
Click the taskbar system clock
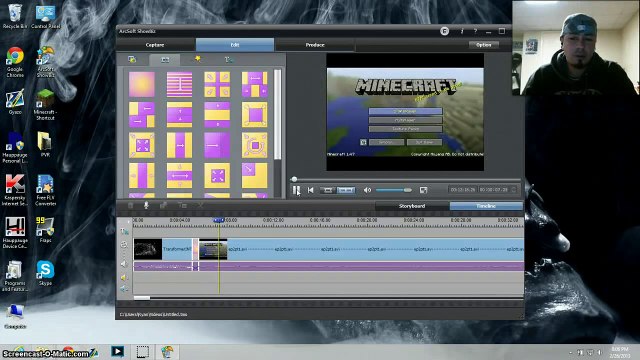click(x=620, y=352)
